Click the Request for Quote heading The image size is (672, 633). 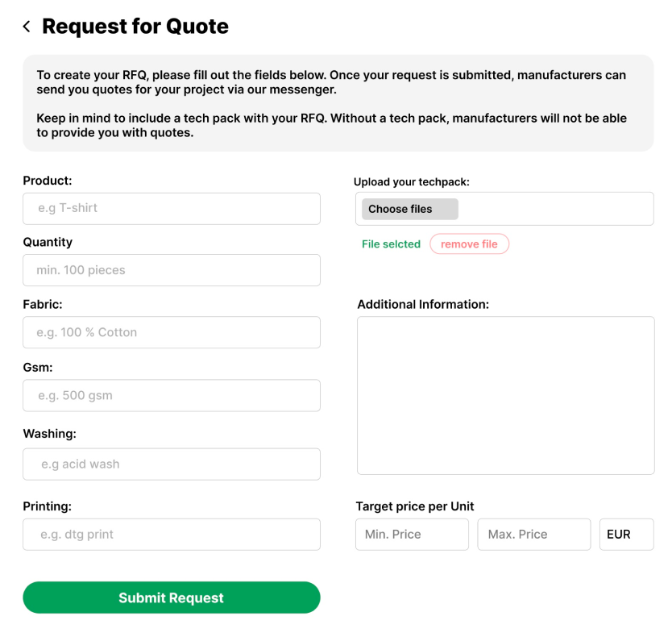click(x=135, y=27)
